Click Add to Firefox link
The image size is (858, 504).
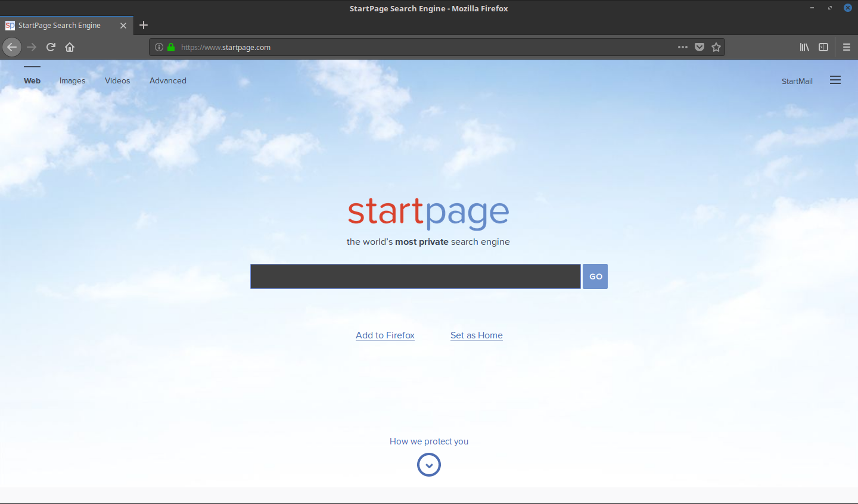point(385,335)
